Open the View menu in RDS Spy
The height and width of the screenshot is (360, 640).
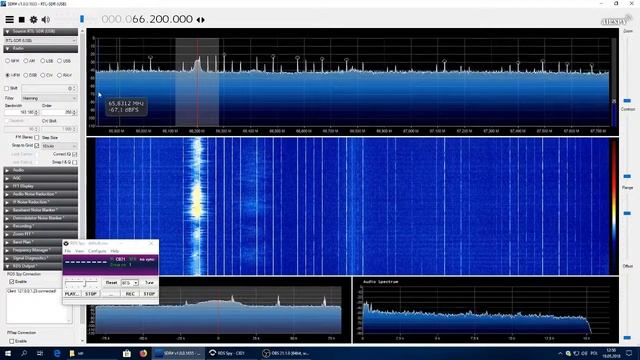[x=80, y=251]
